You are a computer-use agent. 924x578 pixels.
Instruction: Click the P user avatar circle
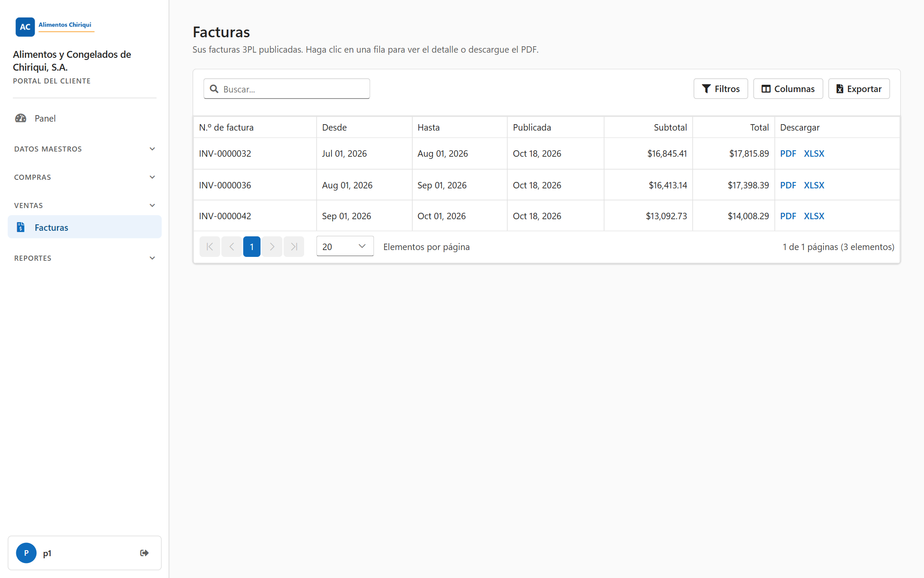coord(26,553)
